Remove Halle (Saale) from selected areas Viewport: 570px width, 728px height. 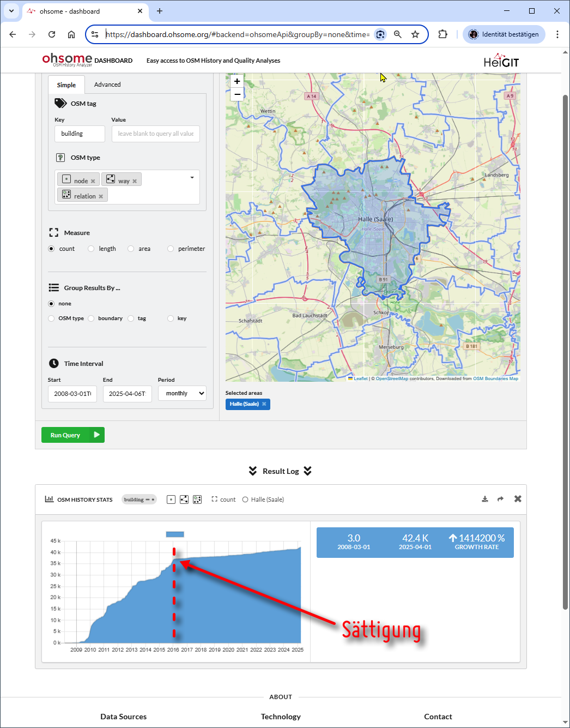pos(264,404)
